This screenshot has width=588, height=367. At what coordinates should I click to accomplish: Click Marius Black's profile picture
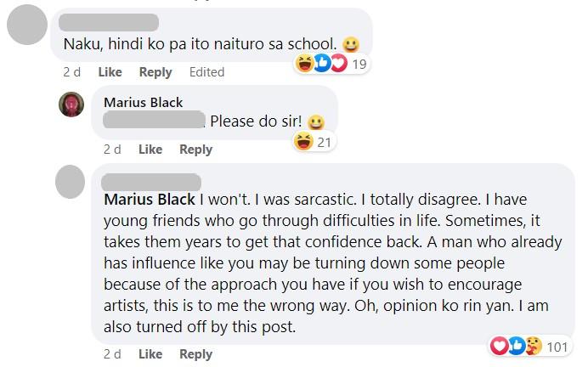71,104
